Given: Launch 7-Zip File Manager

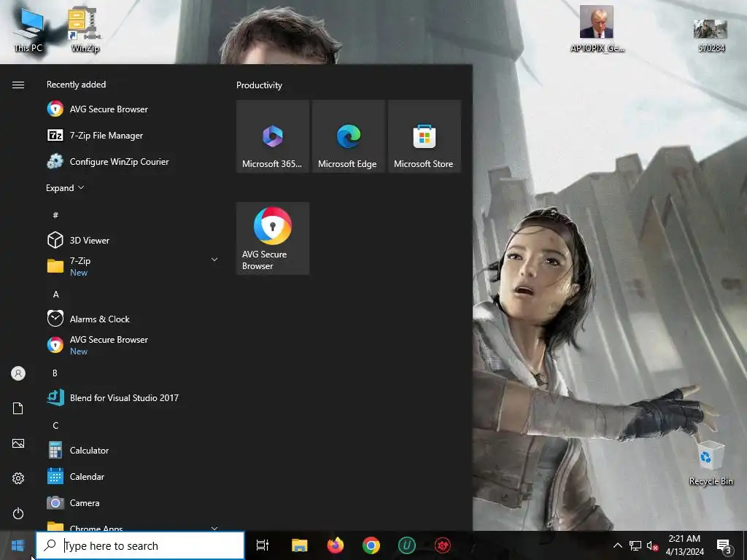Looking at the screenshot, I should point(131,135).
